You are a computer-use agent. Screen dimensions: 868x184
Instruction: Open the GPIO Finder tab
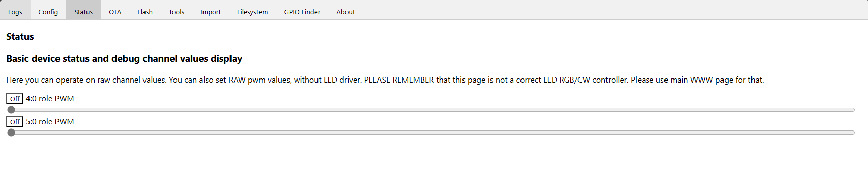tap(302, 11)
